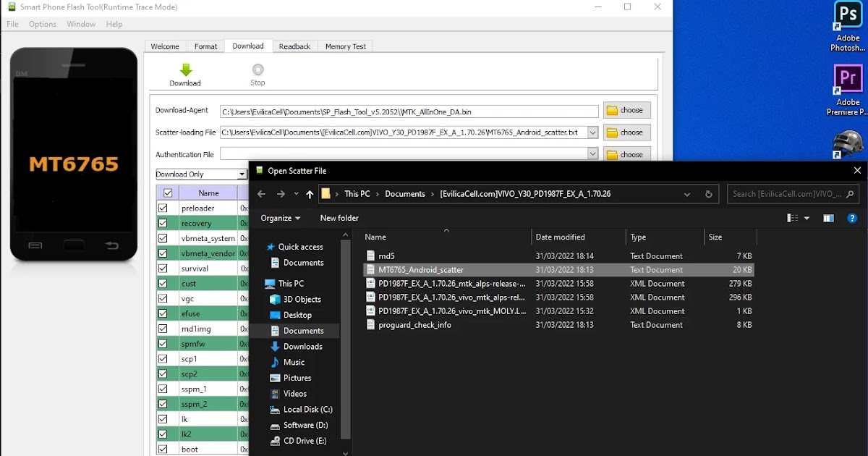Click the green Download arrow icon
868x456 pixels.
pos(185,70)
